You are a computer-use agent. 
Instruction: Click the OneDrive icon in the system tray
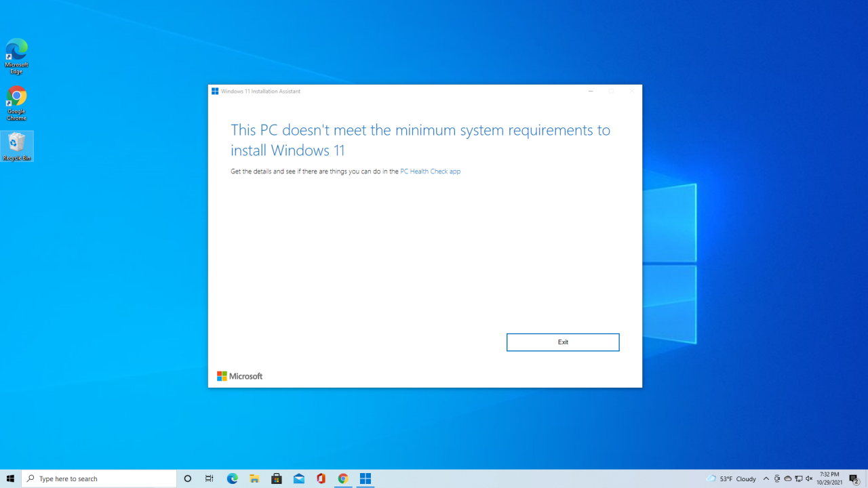pos(788,478)
